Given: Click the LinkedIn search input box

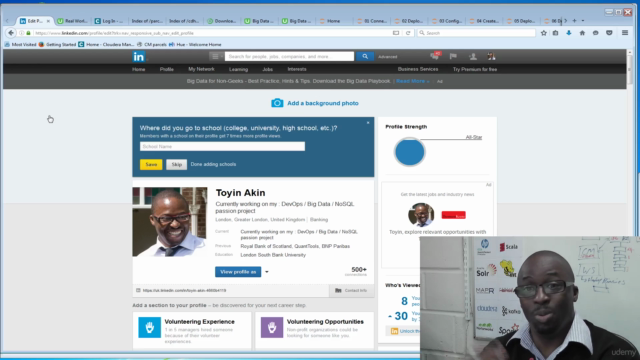Looking at the screenshot, I should pos(289,56).
